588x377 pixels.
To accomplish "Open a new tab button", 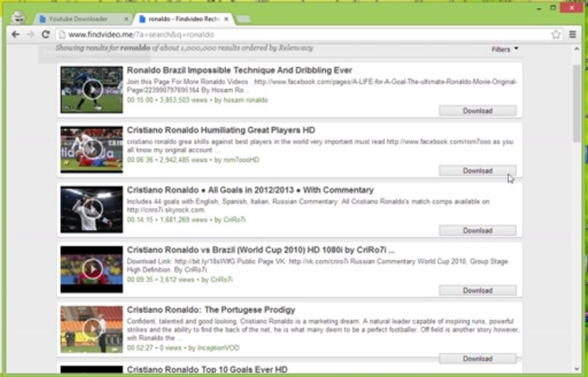I will point(243,19).
